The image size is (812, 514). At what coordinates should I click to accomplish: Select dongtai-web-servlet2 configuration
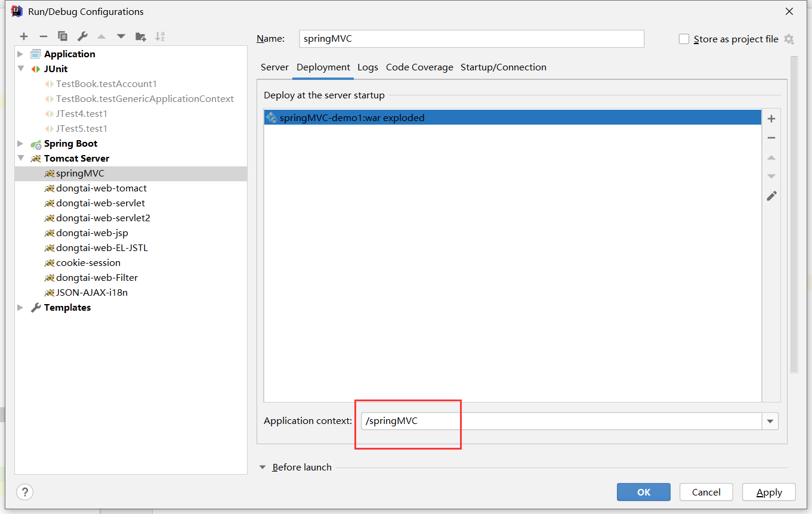point(103,218)
